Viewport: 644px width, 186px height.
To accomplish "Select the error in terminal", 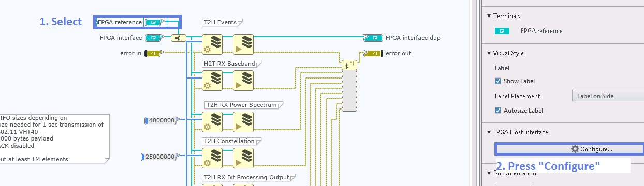I will (154, 53).
